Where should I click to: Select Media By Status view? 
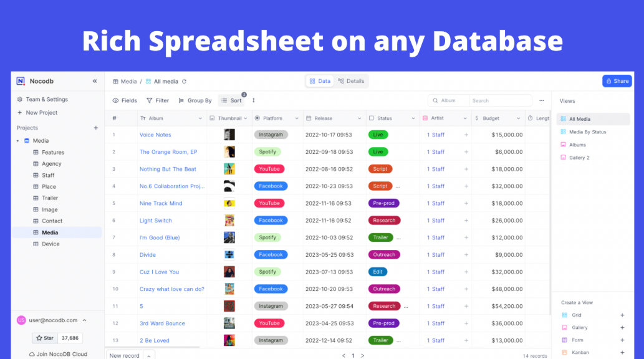point(588,132)
